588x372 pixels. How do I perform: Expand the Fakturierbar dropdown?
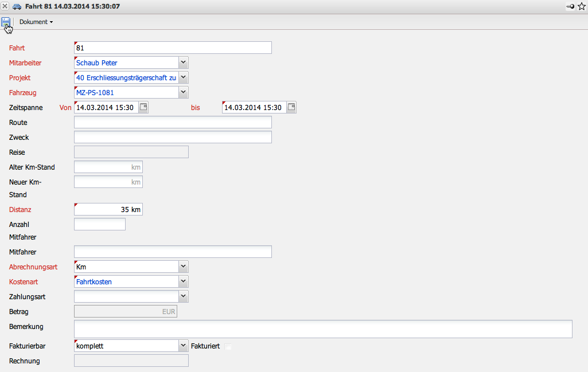tap(183, 346)
